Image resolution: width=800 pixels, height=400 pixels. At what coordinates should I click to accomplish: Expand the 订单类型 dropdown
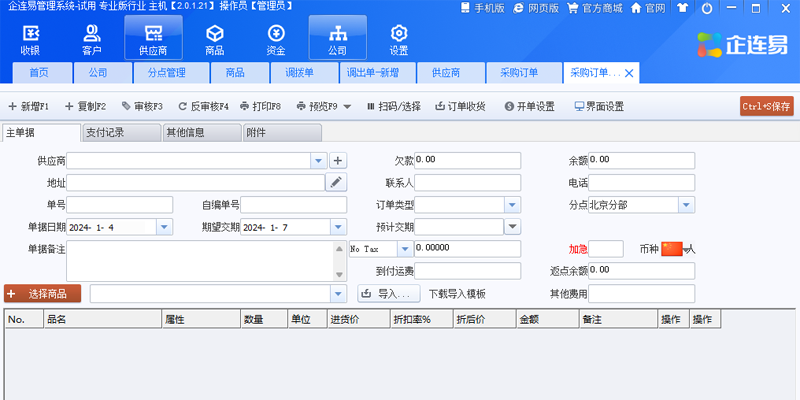[512, 205]
